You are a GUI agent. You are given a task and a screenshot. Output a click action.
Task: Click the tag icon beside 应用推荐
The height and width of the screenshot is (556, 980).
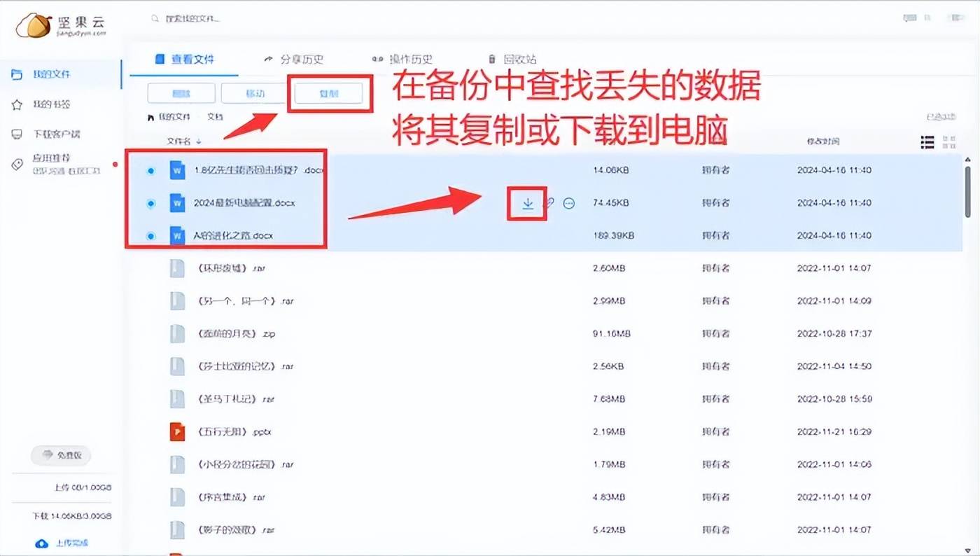17,164
